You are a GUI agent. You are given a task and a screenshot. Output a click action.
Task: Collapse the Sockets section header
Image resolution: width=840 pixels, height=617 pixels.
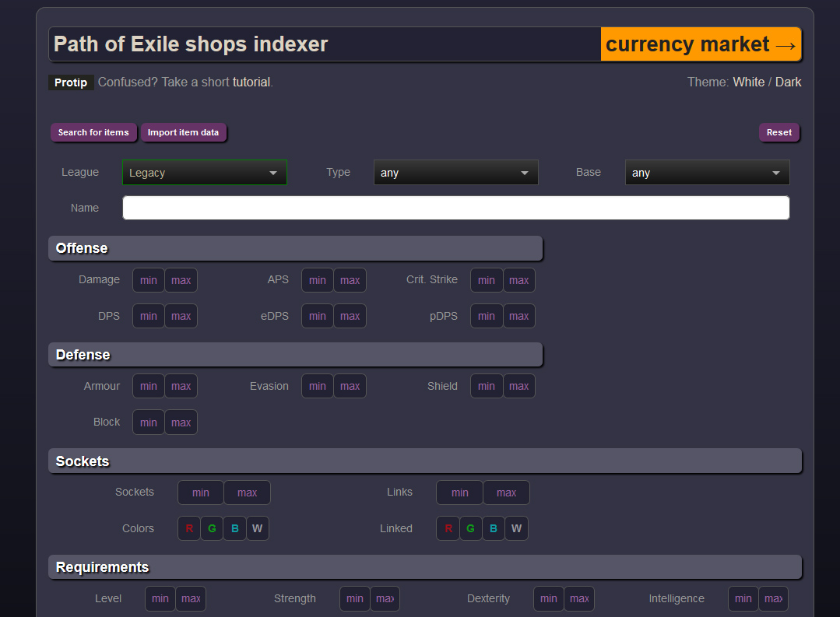pyautogui.click(x=425, y=461)
